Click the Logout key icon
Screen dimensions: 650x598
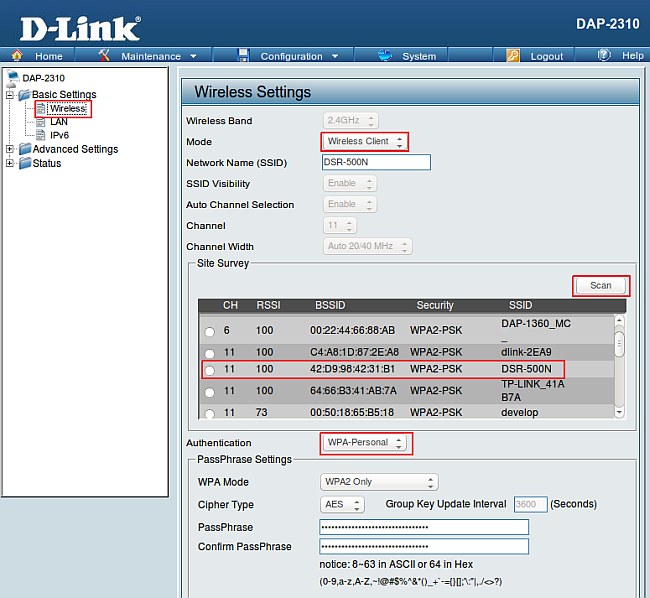pos(513,56)
